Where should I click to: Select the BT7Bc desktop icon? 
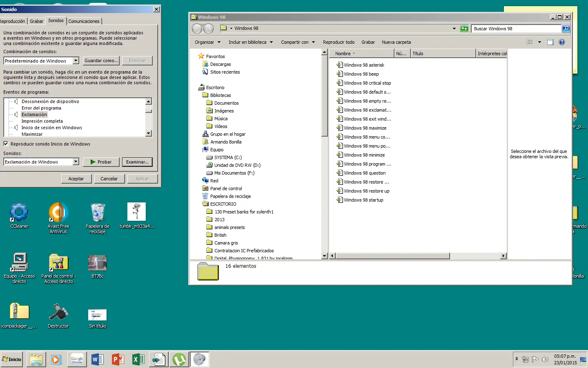pos(98,266)
